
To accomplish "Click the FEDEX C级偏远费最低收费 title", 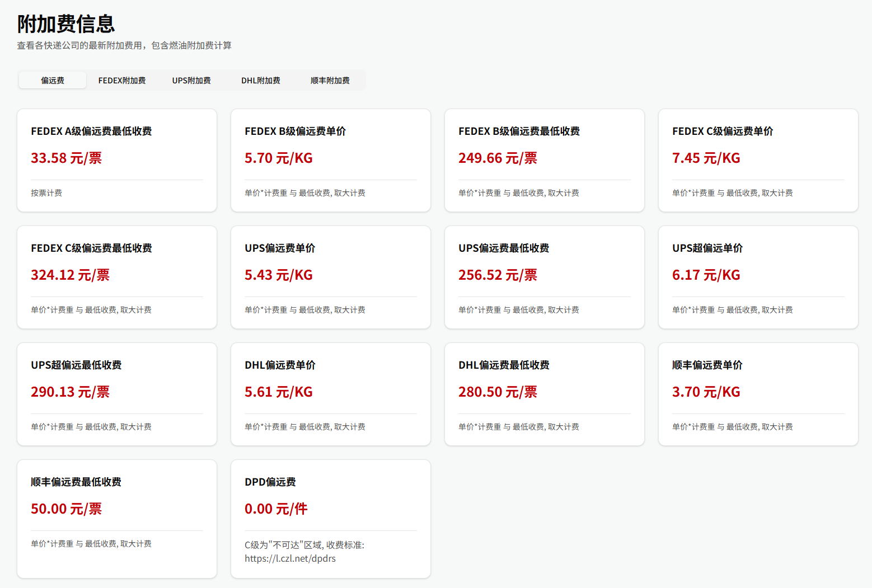I will 91,248.
